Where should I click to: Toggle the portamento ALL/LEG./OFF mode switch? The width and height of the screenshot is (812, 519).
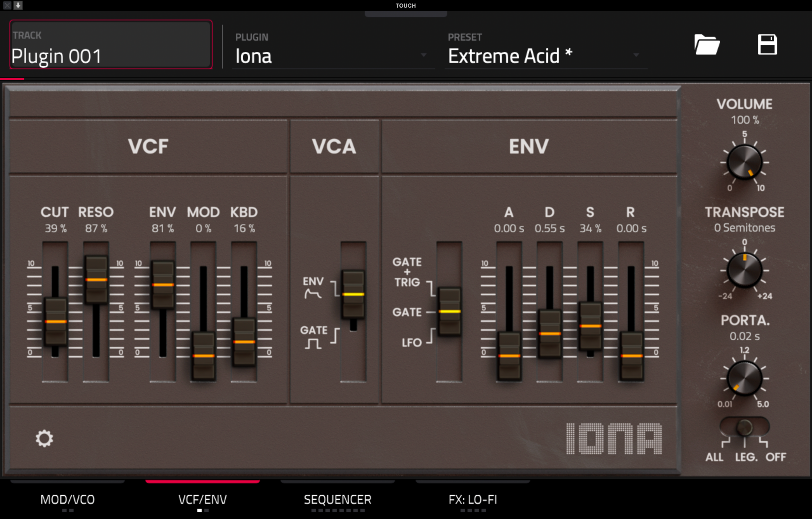click(x=744, y=427)
